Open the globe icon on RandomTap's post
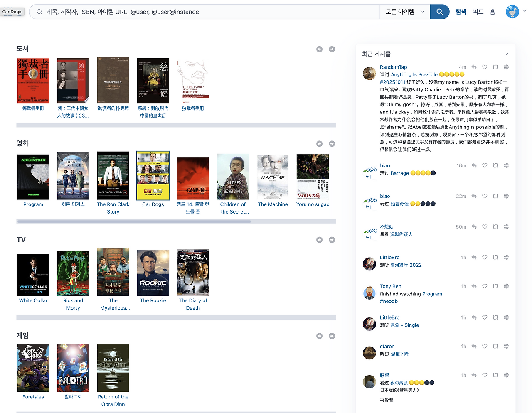The height and width of the screenshot is (413, 532). point(506,67)
